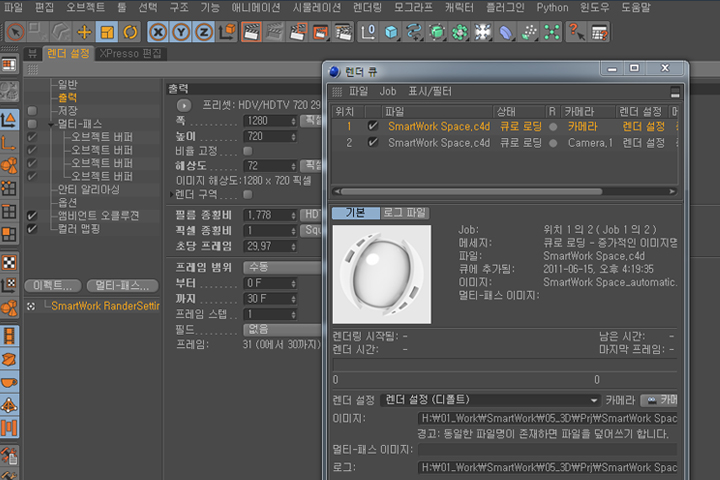Toggle the 멀티-패스 checkbox
The height and width of the screenshot is (480, 720).
click(x=32, y=124)
